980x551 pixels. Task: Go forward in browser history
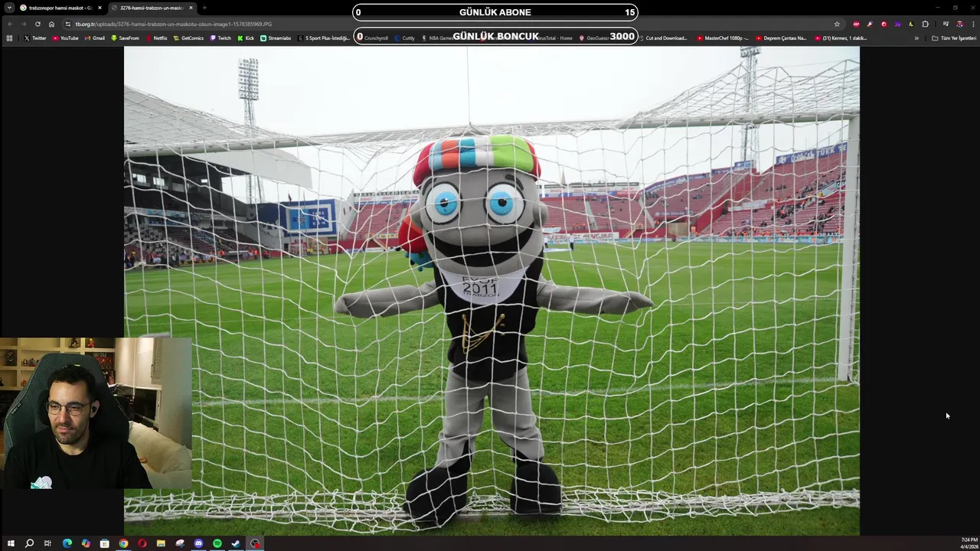click(x=24, y=24)
